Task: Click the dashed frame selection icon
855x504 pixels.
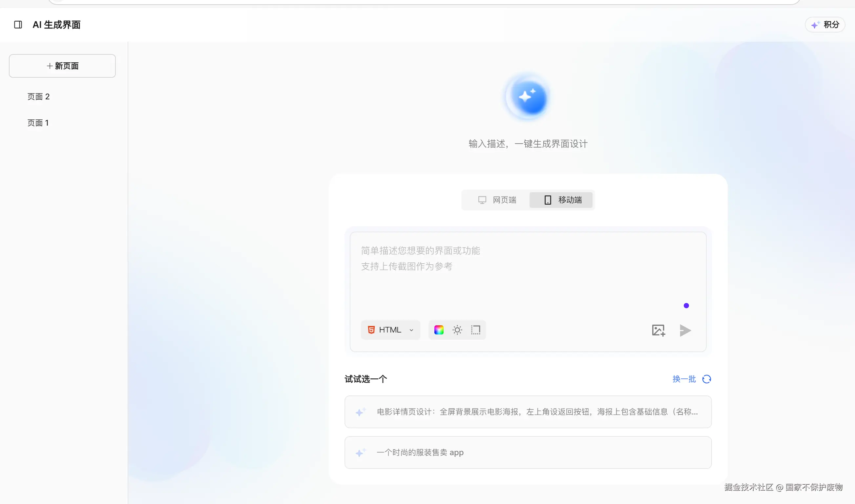Action: (x=475, y=330)
